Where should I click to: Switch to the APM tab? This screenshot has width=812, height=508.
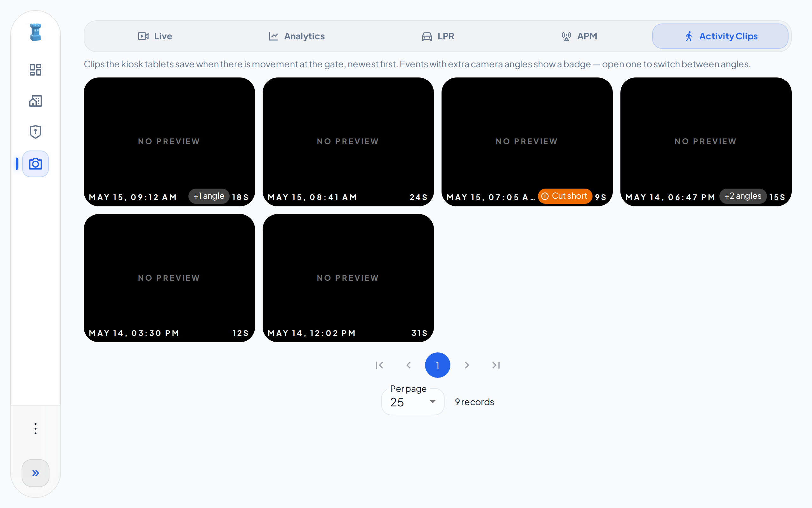tap(579, 36)
